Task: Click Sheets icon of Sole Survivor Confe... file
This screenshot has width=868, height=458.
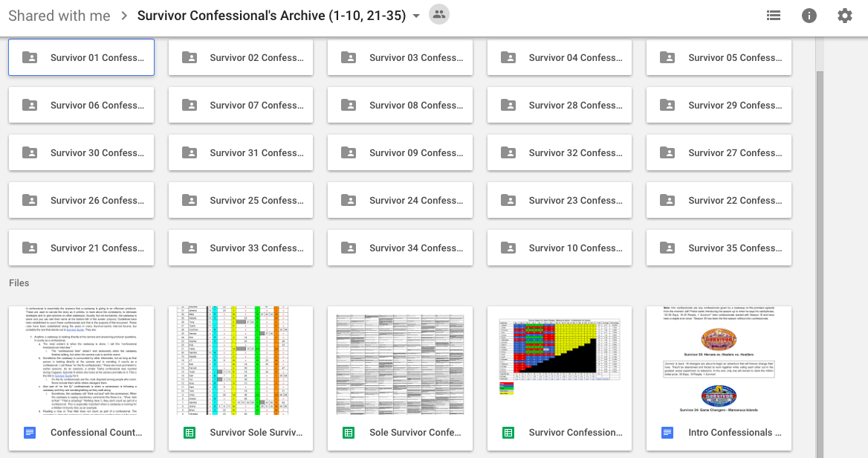Action: [x=349, y=433]
